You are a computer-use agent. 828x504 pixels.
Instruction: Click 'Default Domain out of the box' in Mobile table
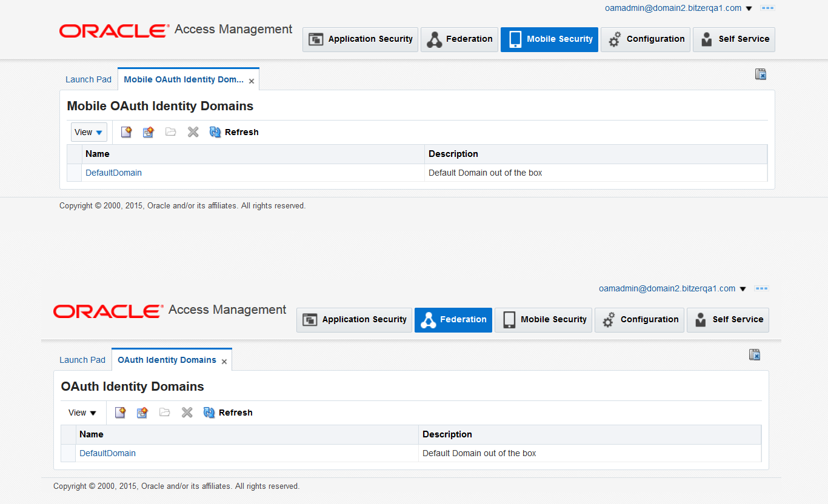(x=486, y=173)
